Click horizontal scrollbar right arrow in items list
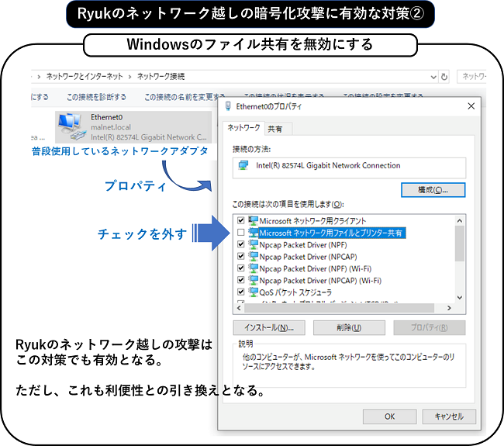Viewport: 504px width, 446px height. point(449,308)
